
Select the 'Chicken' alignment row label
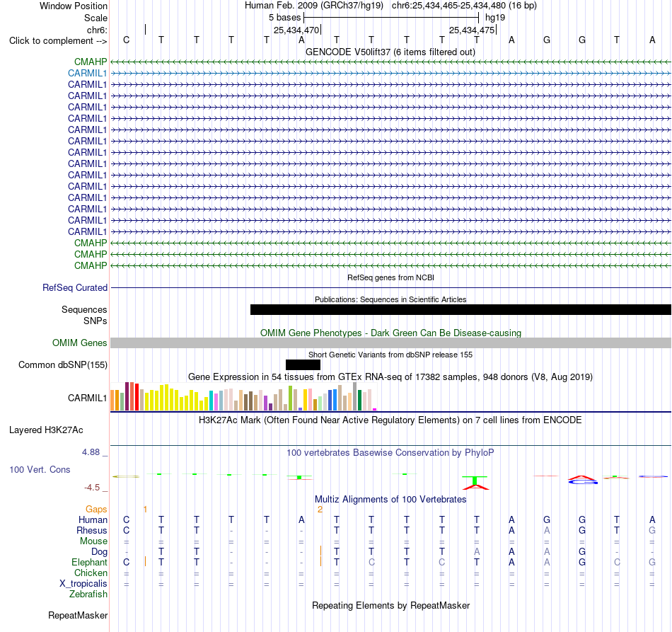(x=91, y=573)
